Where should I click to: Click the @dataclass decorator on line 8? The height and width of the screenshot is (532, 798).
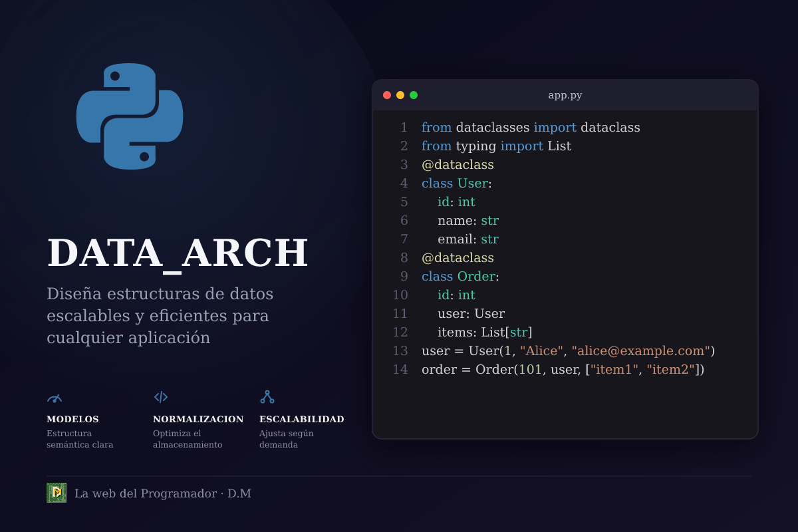point(458,257)
